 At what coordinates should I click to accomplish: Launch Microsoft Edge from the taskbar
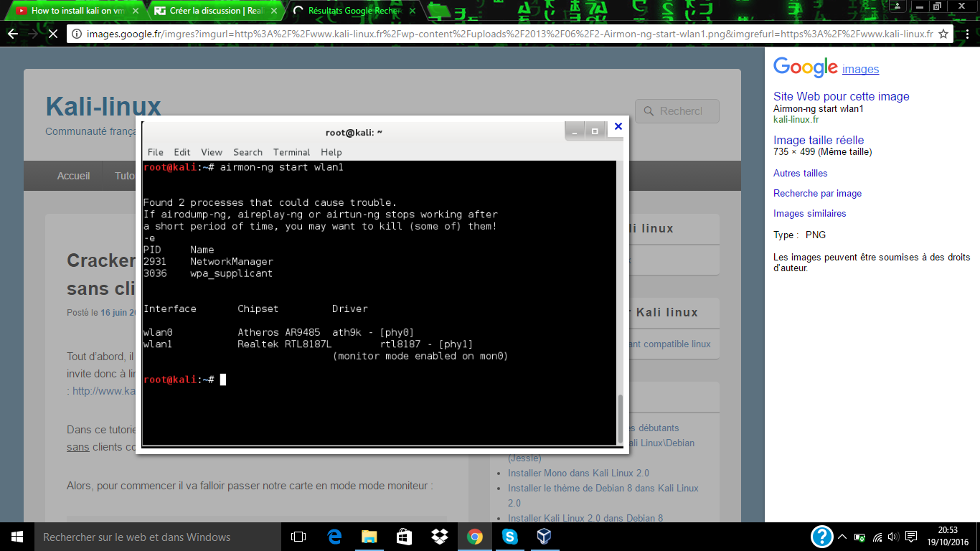click(x=334, y=537)
